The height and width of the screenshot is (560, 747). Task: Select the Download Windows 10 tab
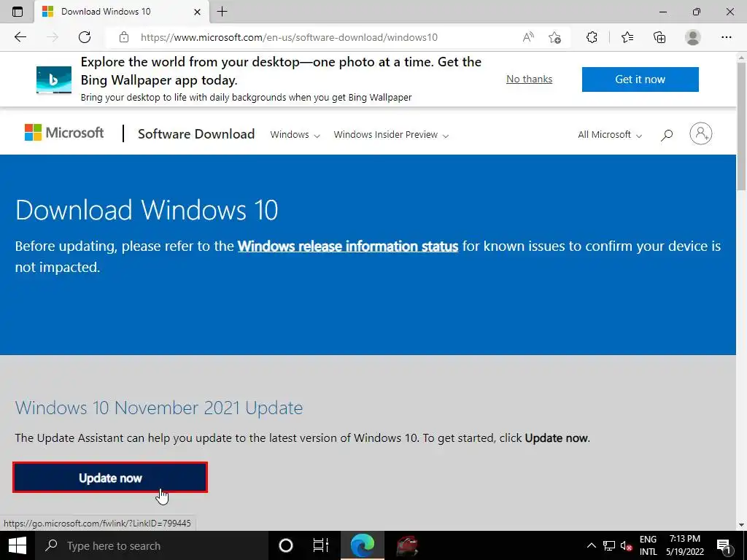pyautogui.click(x=122, y=12)
